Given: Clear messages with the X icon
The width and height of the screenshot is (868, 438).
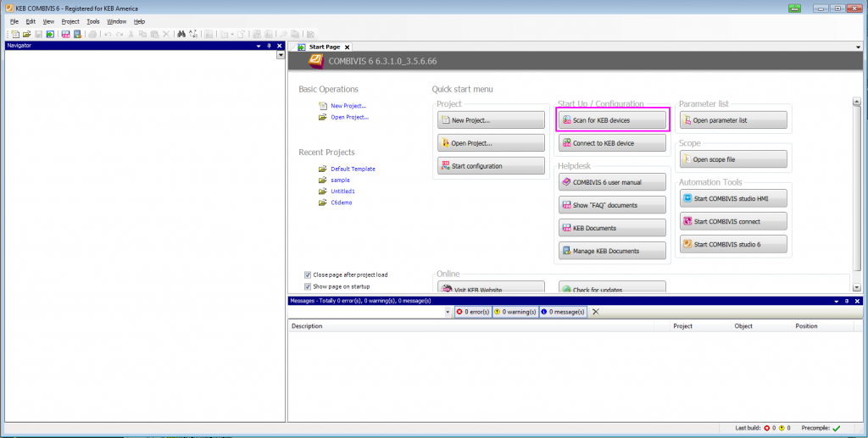Looking at the screenshot, I should (x=596, y=312).
